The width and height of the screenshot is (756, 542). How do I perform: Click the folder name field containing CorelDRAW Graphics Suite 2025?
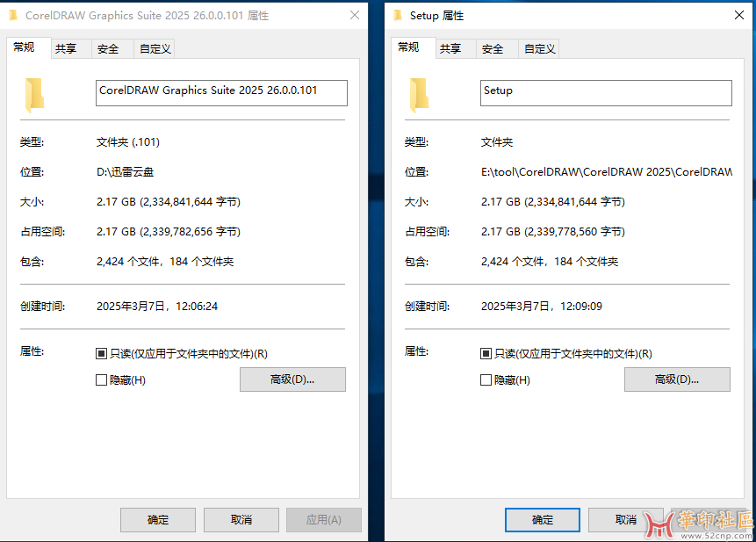(x=221, y=93)
